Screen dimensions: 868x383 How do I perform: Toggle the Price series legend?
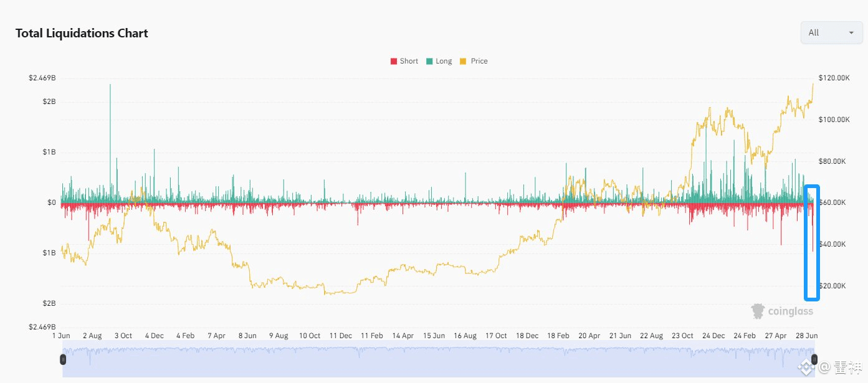click(x=474, y=61)
